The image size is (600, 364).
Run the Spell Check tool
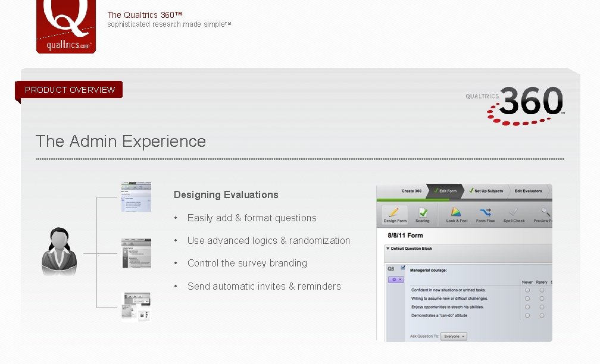click(x=514, y=215)
